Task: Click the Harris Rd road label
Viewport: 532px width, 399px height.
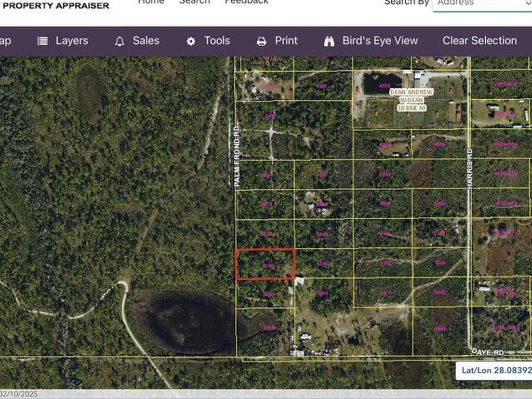Action: pyautogui.click(x=470, y=168)
